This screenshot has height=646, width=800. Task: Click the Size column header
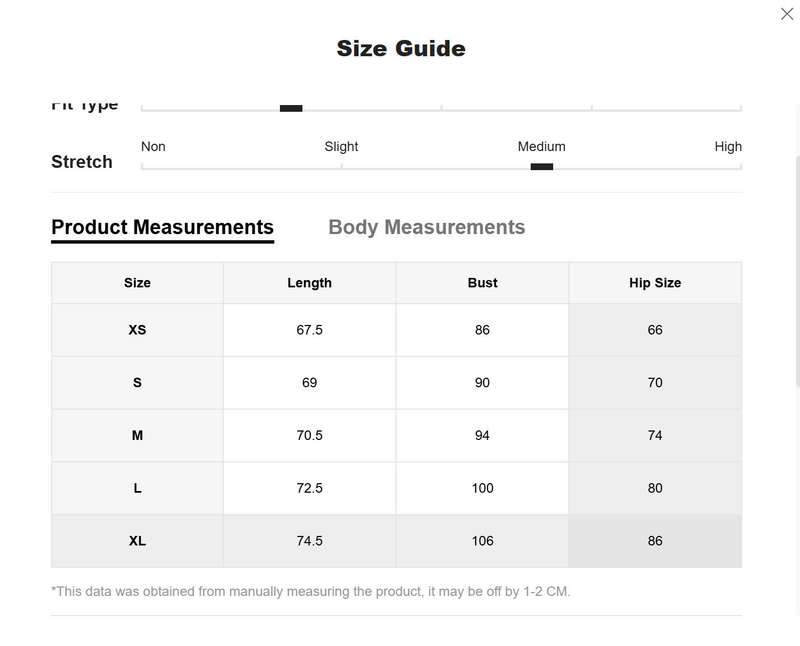pos(137,283)
